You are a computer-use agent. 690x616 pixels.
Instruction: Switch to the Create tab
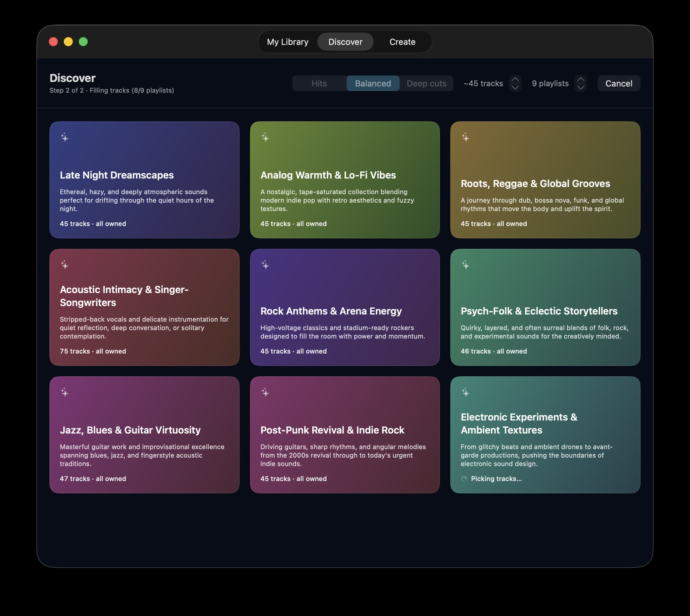402,42
